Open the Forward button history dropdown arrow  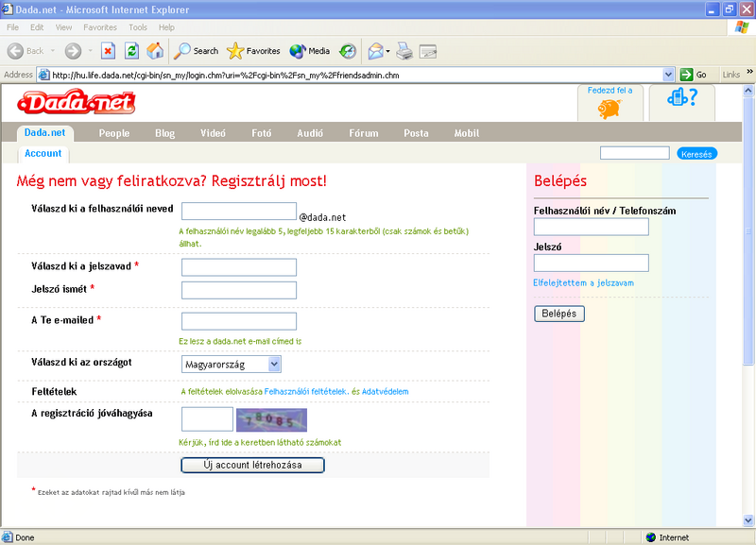[x=90, y=51]
